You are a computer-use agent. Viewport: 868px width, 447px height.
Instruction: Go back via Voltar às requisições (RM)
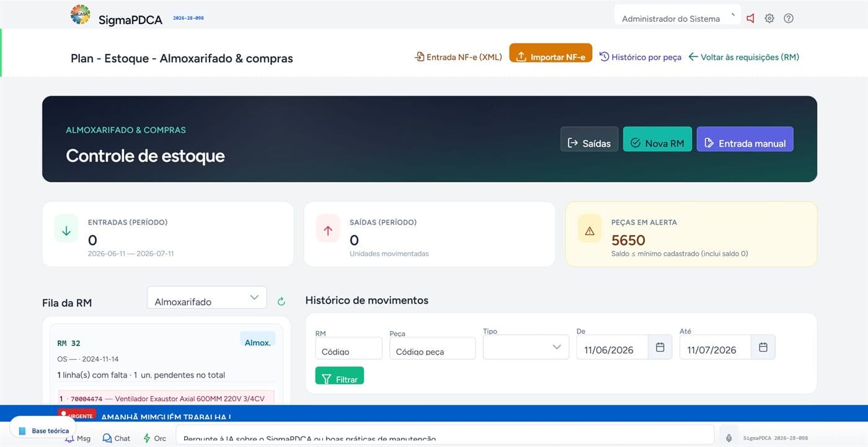point(743,57)
